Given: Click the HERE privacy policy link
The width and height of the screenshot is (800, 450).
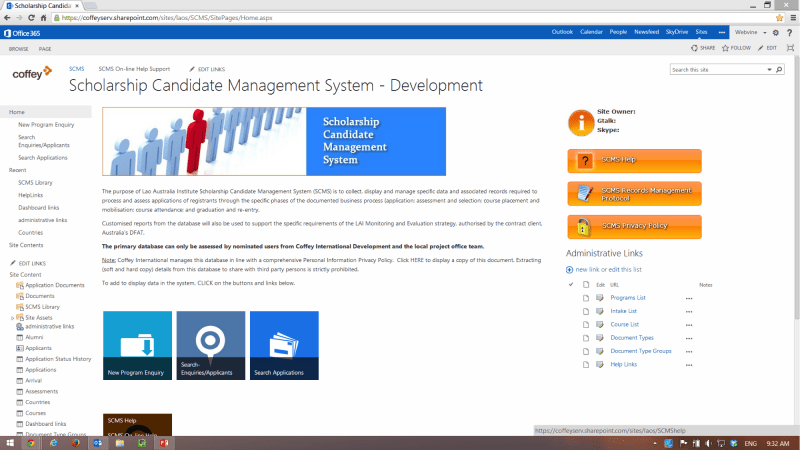Looking at the screenshot, I should pyautogui.click(x=417, y=260).
